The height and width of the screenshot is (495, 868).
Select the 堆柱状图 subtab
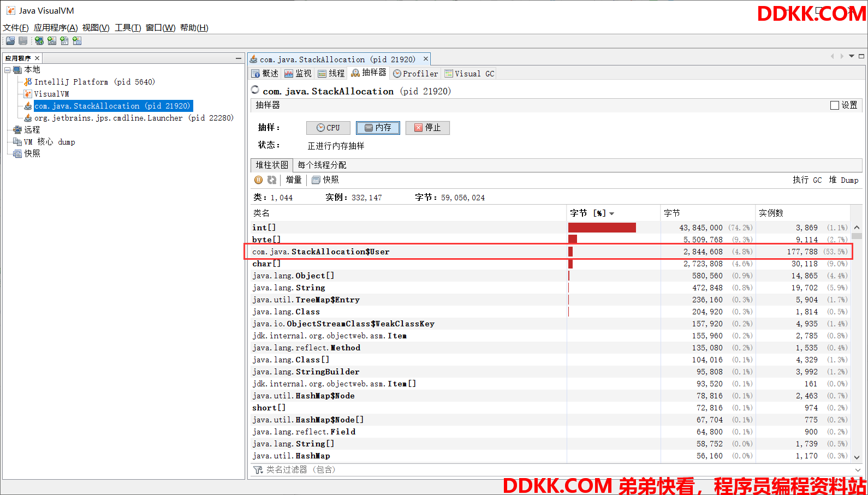272,165
